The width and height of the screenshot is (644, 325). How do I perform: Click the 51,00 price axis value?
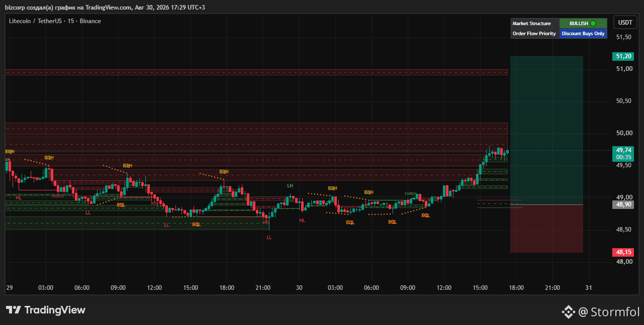click(x=624, y=69)
